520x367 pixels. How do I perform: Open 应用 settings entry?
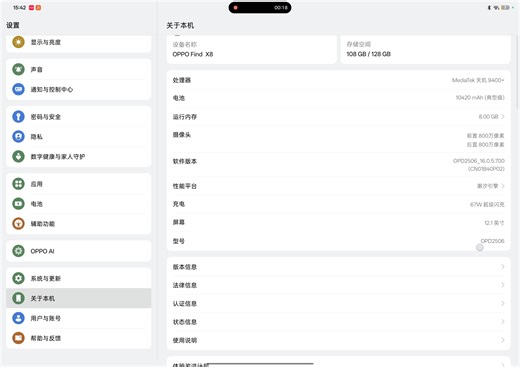tap(79, 184)
